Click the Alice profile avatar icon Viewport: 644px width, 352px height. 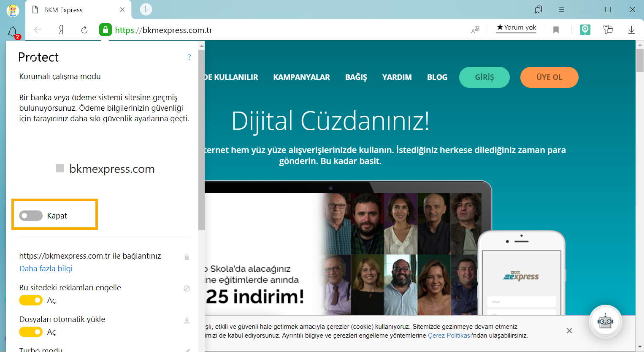13,10
